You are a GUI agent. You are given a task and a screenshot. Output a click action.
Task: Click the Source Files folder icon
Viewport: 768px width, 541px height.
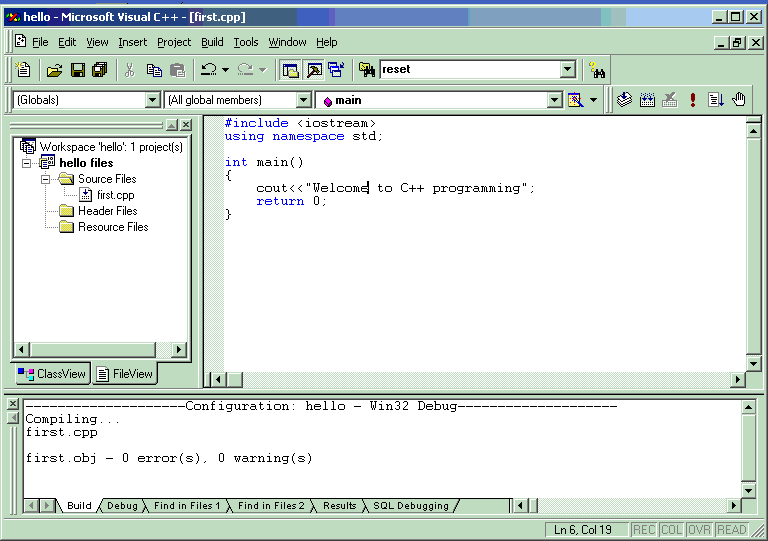coord(66,178)
